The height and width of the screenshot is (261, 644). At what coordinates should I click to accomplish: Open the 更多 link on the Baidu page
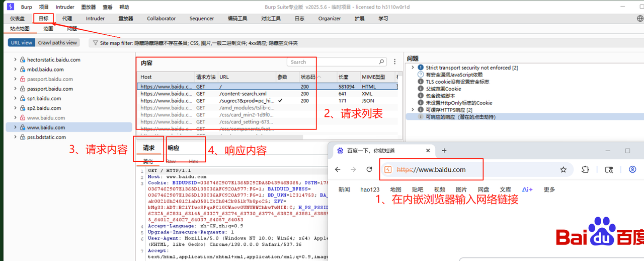pos(549,189)
